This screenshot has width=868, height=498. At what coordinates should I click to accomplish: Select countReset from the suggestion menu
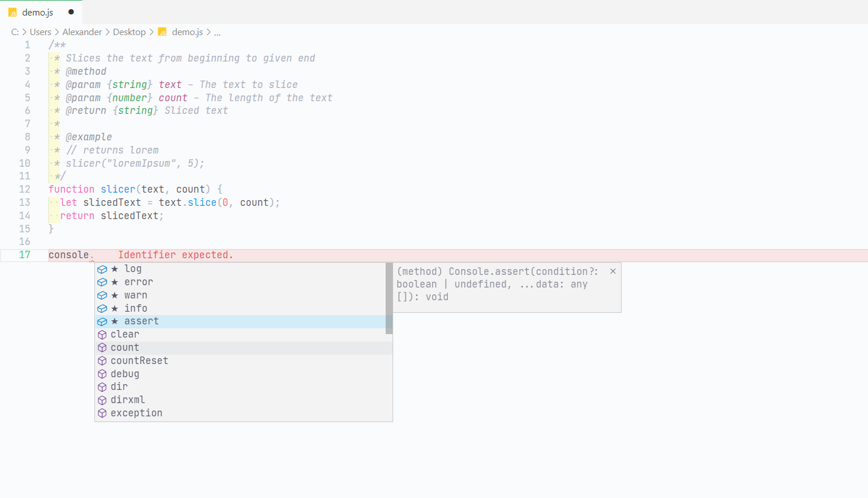pos(139,360)
